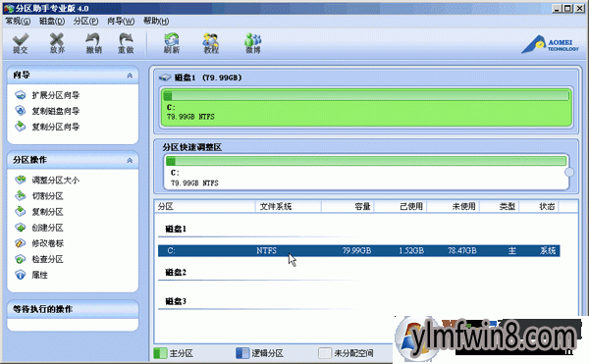Launch 复制分区向导 link
This screenshot has width=589, height=364.
56,127
